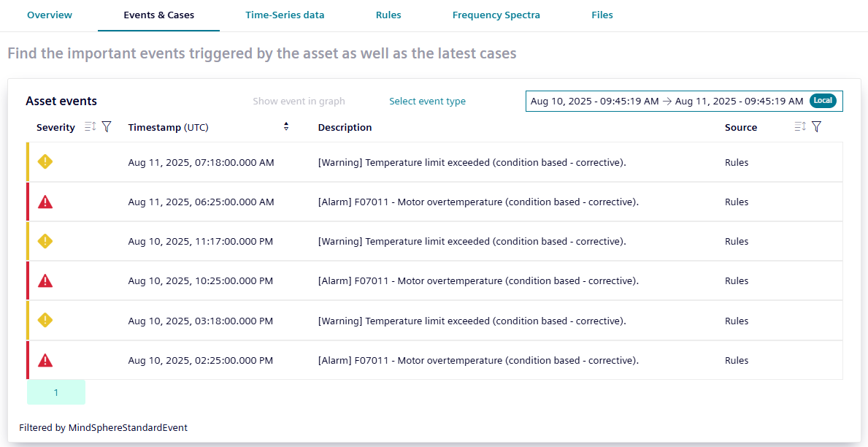Viewport: 868px width, 447px height.
Task: Switch to the Time-Series data tab
Action: [x=285, y=15]
